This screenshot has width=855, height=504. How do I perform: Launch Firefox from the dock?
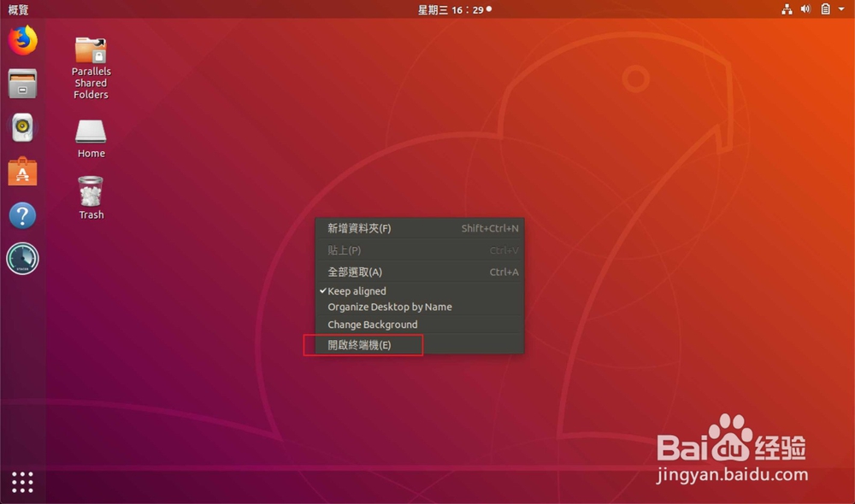coord(22,40)
